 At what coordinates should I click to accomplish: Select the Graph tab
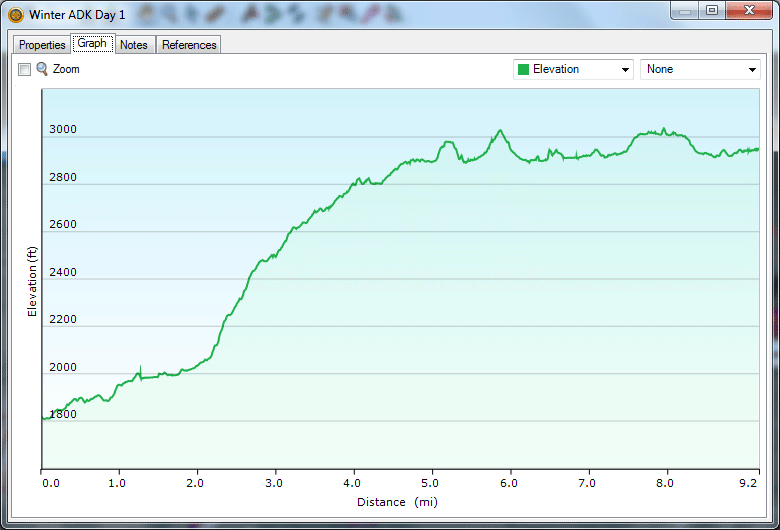92,43
